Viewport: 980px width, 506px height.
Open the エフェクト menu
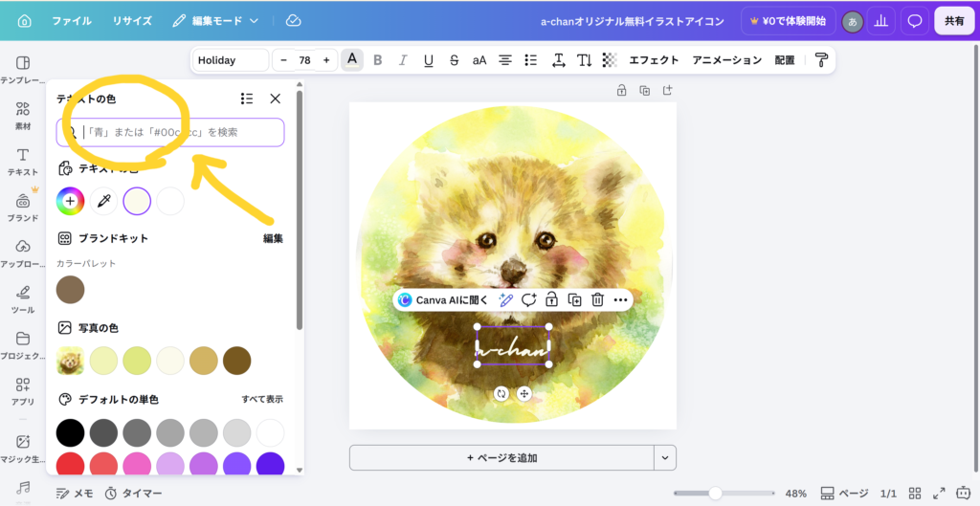point(654,60)
